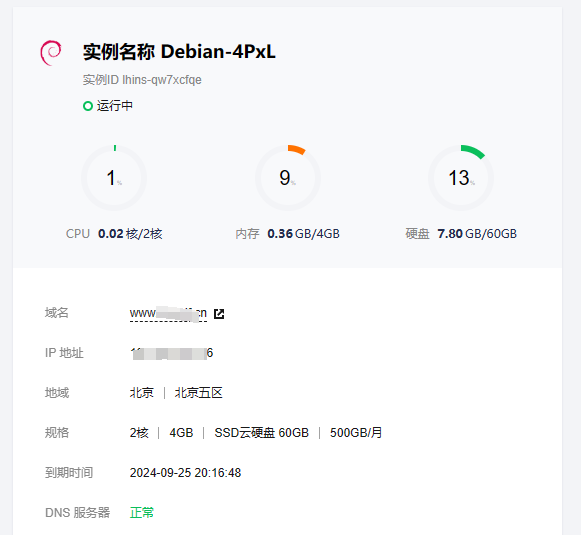Click the expiry time 2024-09-25 value

point(185,473)
